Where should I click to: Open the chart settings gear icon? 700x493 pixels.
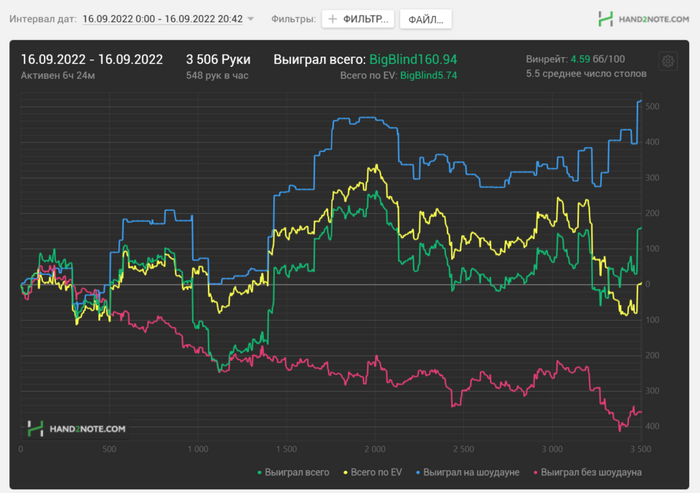[668, 61]
